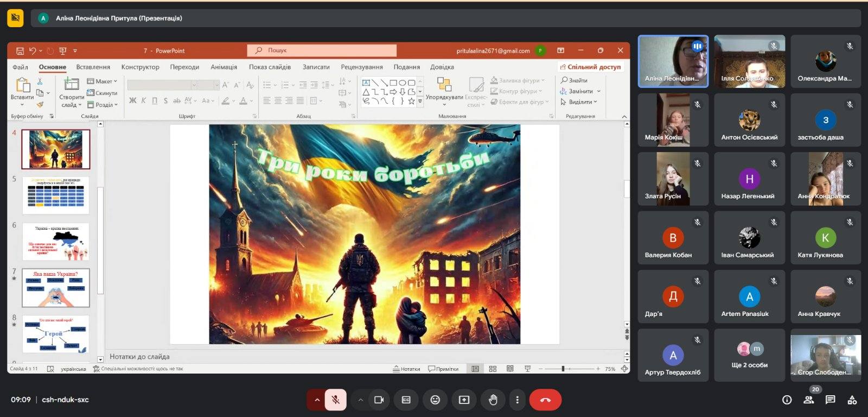Image resolution: width=868 pixels, height=417 pixels.
Task: Click the Format Painter brush icon
Action: (40, 104)
